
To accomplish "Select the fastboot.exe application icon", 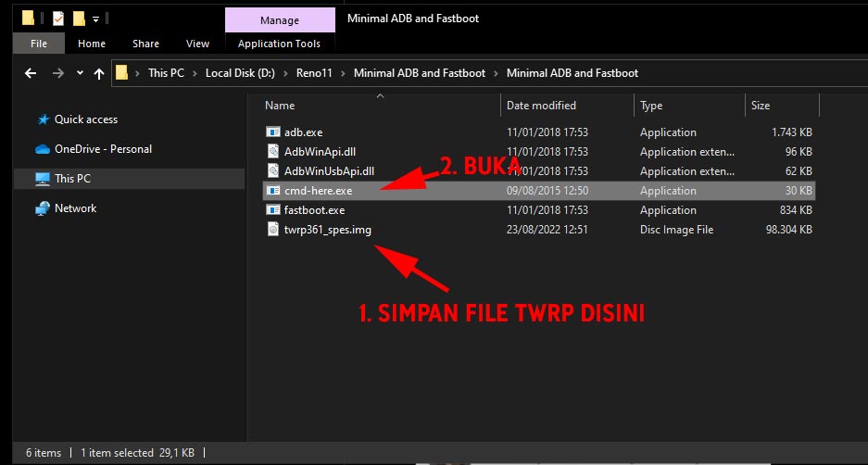I will point(273,210).
